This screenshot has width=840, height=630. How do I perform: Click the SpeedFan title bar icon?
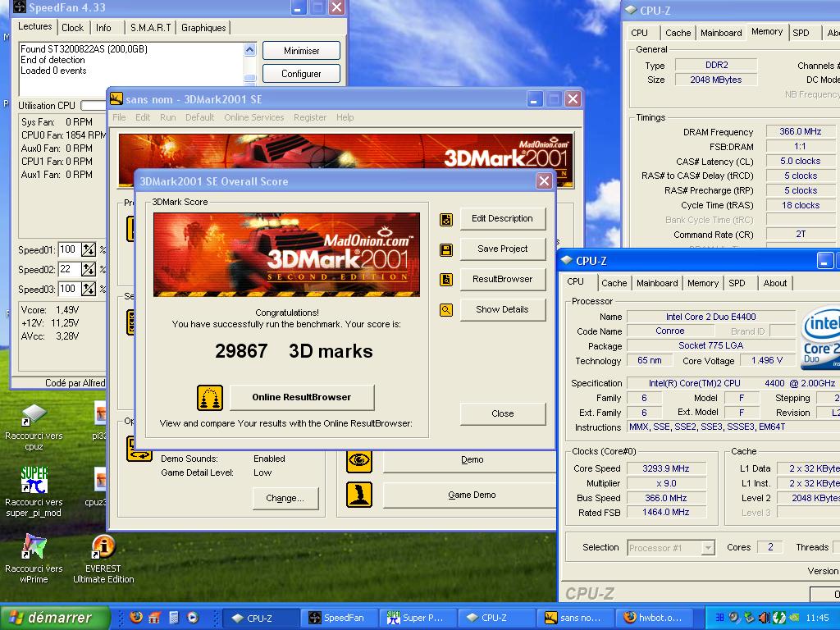coord(18,7)
